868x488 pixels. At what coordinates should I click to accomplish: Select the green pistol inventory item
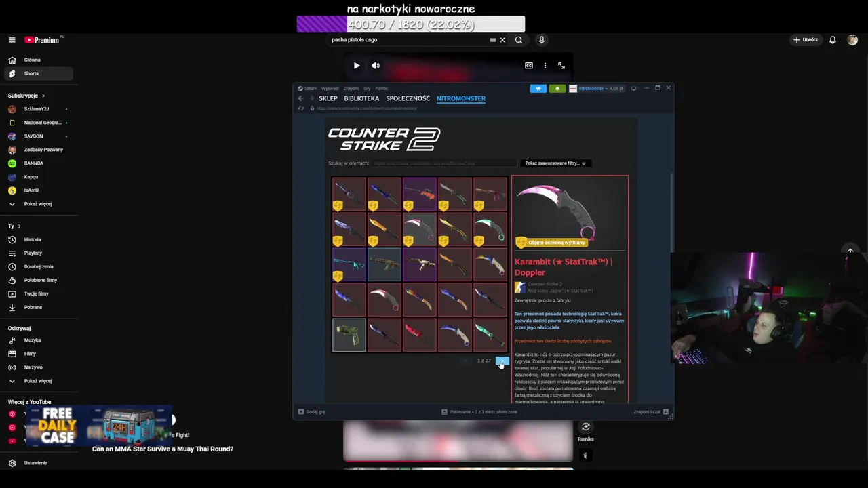pos(349,335)
